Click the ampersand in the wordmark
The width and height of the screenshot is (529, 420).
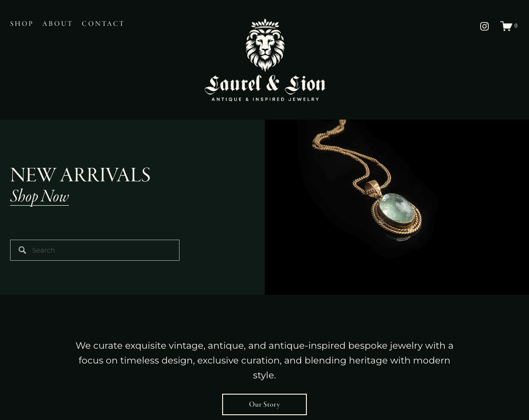pyautogui.click(x=272, y=83)
